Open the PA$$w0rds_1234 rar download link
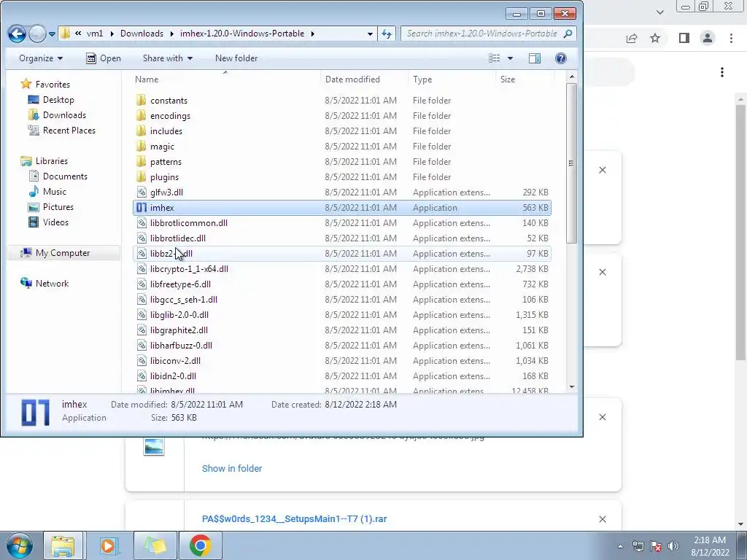This screenshot has width=747, height=560. (x=295, y=519)
